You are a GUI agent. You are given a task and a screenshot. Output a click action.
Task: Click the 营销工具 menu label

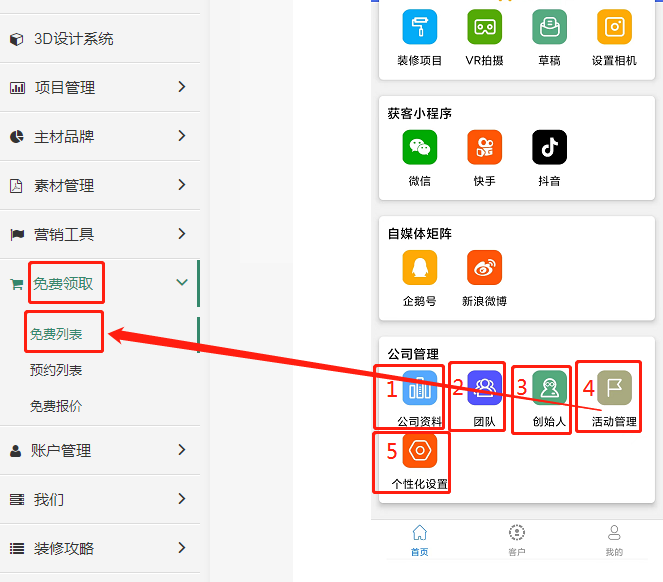coord(64,234)
